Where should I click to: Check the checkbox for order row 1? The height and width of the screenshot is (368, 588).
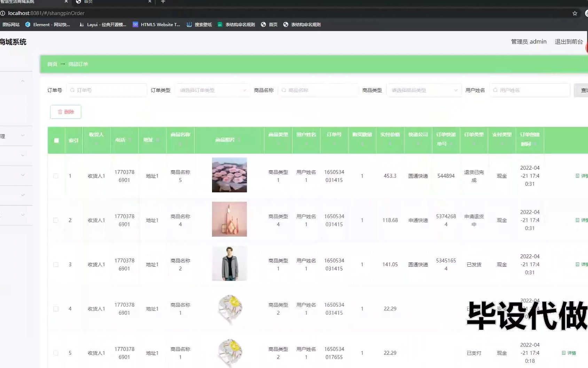click(x=56, y=176)
